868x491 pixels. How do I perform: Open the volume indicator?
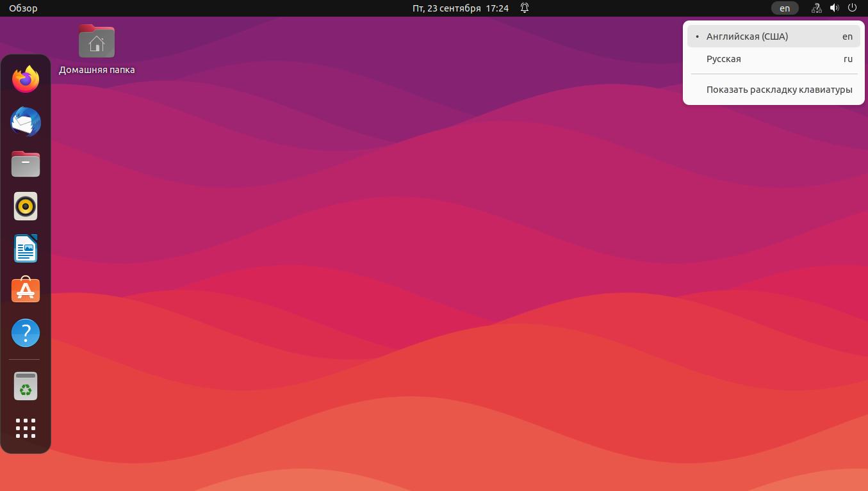pos(834,8)
